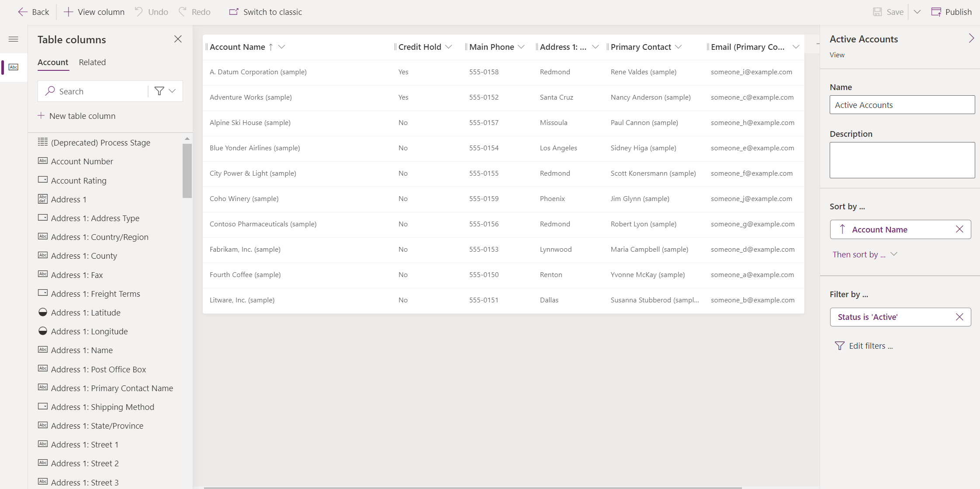The width and height of the screenshot is (980, 489).
Task: Click the Redo icon in toolbar
Action: tap(183, 11)
